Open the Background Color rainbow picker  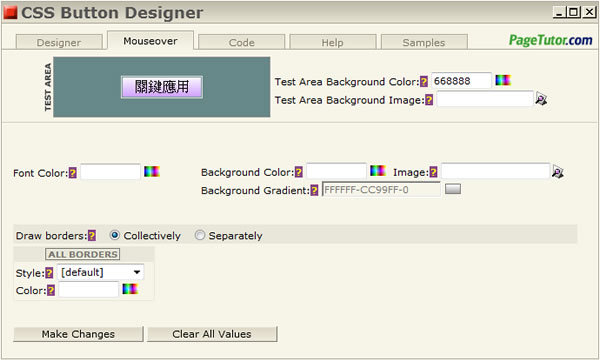(x=378, y=171)
